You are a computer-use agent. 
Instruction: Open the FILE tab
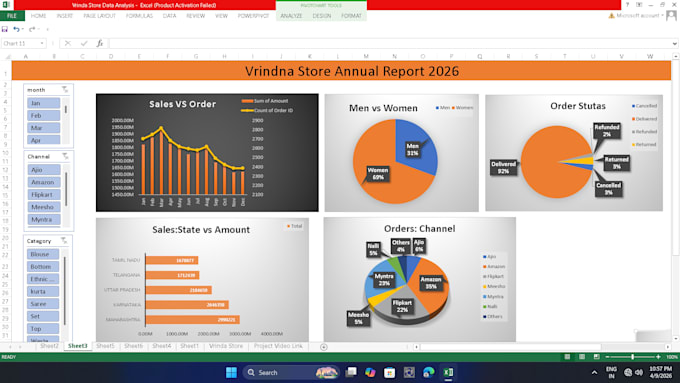tap(12, 16)
